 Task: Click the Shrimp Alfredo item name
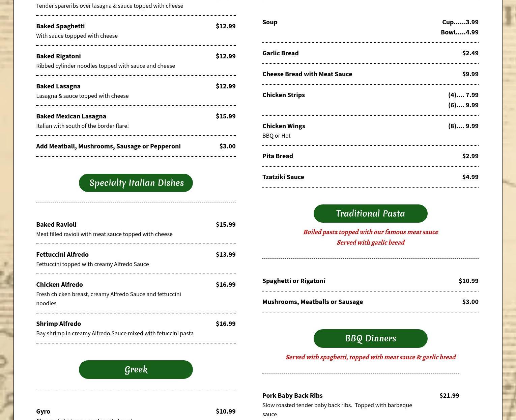point(58,324)
